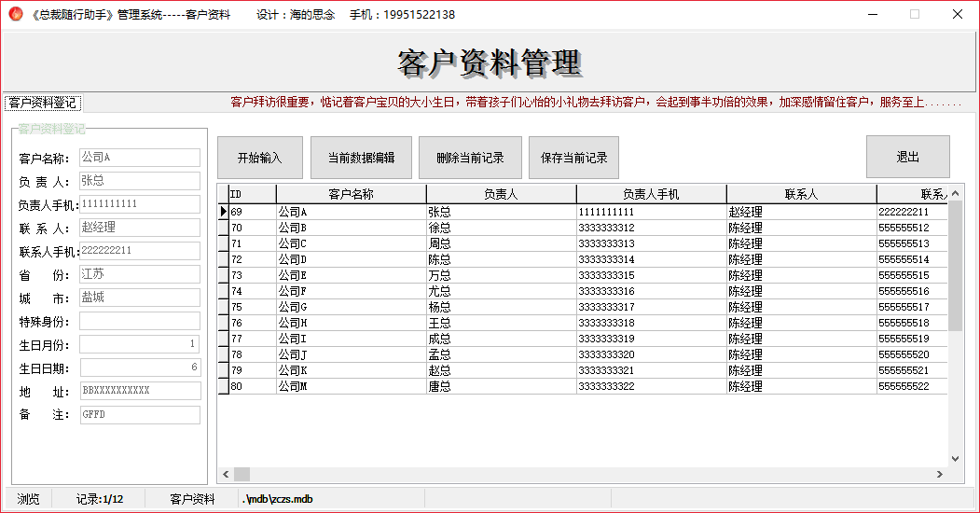Click the 公司M cell
Viewport: 980px width, 513px height.
pyautogui.click(x=352, y=386)
